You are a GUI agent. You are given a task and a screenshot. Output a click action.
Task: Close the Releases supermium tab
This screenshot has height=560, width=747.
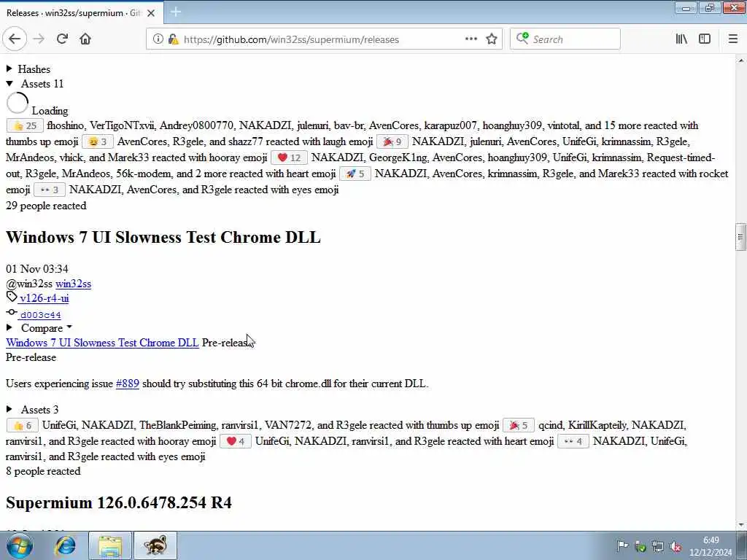(x=150, y=13)
